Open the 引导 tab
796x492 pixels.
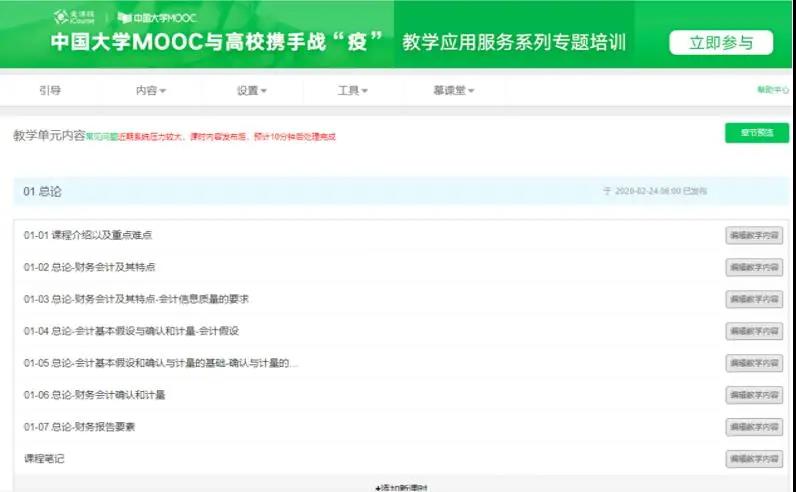[x=50, y=90]
